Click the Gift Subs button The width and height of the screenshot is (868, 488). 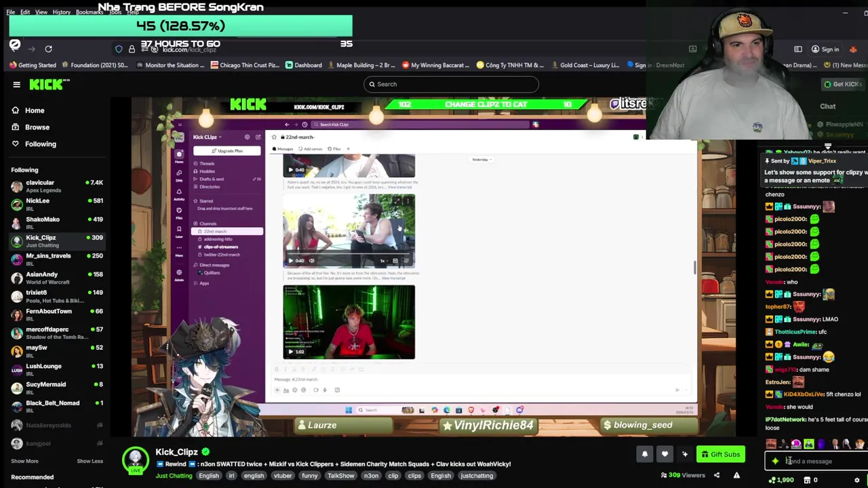pyautogui.click(x=720, y=454)
